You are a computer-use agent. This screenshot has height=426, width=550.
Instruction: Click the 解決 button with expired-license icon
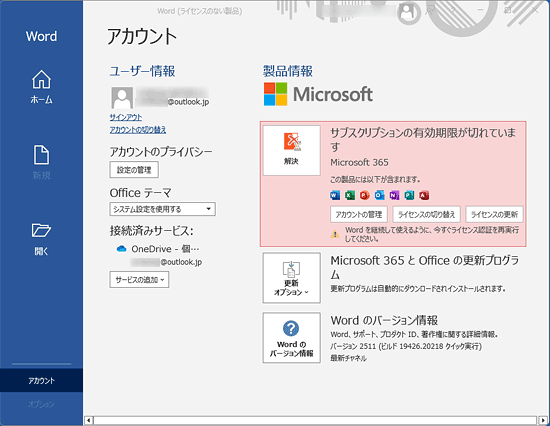291,150
